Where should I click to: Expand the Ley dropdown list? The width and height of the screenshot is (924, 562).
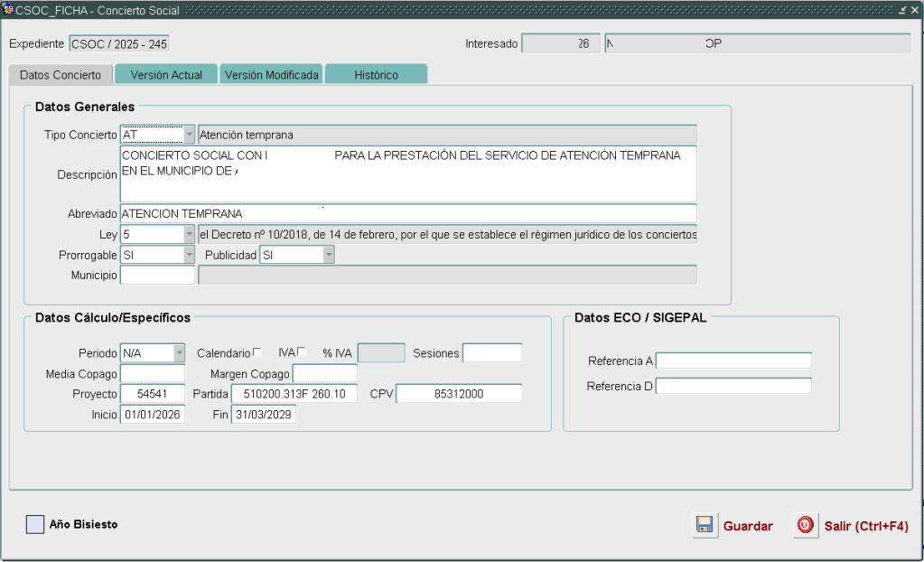click(189, 235)
